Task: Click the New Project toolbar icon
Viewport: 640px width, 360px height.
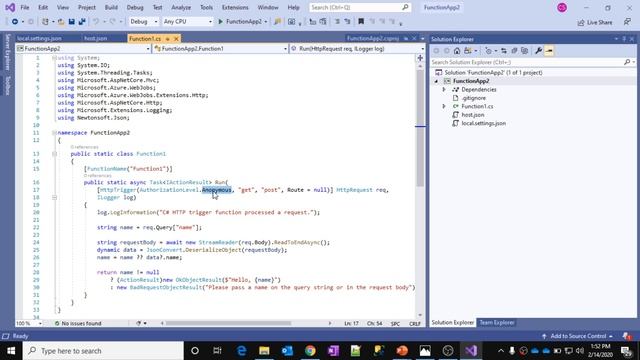Action: click(45, 22)
